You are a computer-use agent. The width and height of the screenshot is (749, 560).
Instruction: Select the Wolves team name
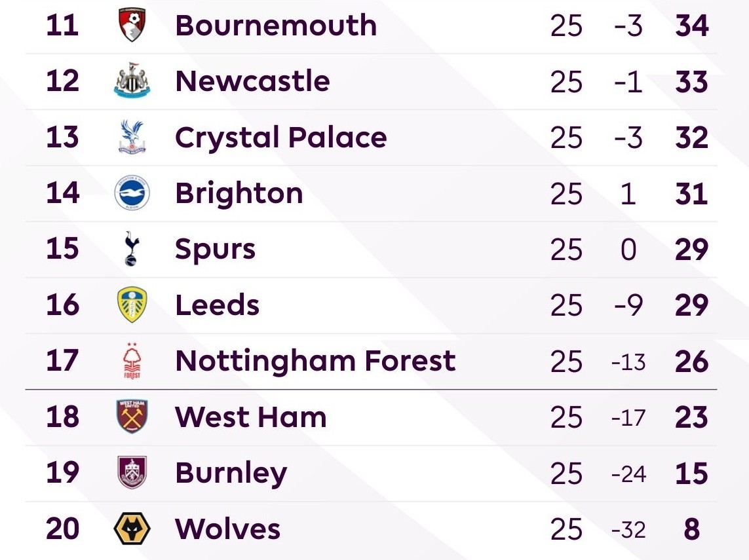227,529
